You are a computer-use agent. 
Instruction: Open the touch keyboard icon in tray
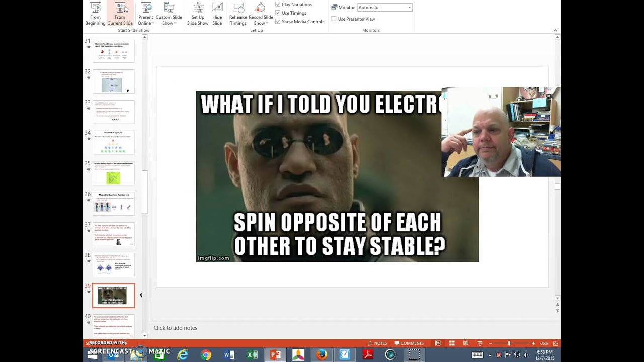tap(478, 355)
